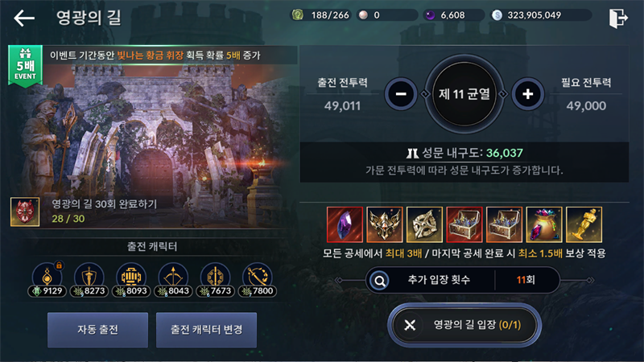Increase rift level with the plus button

528,94
